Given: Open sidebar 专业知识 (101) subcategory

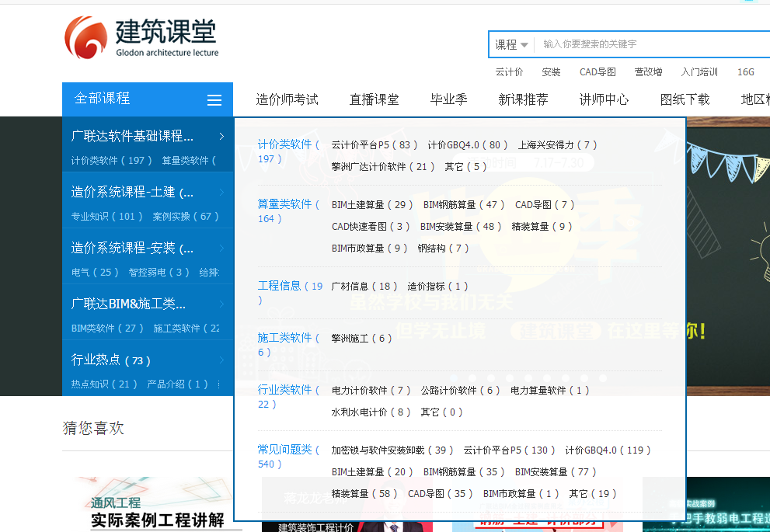Looking at the screenshot, I should click(x=106, y=217).
